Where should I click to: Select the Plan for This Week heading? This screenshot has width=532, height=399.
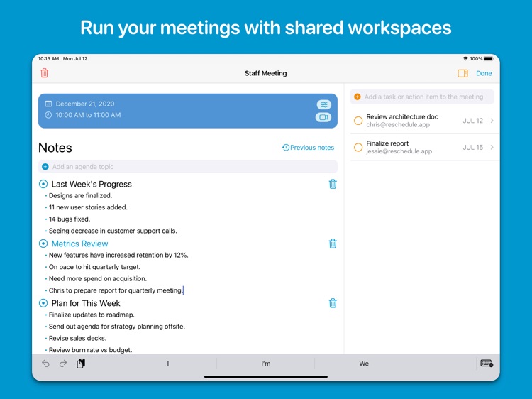pyautogui.click(x=86, y=303)
